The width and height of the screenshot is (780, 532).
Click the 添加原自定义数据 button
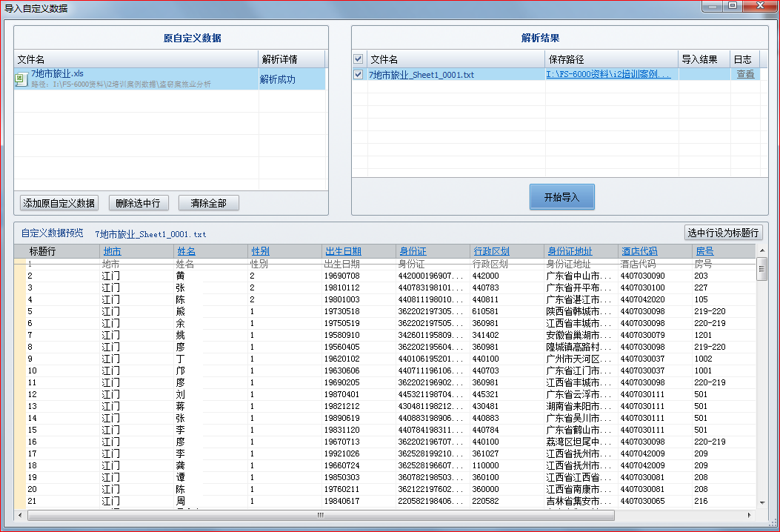58,202
